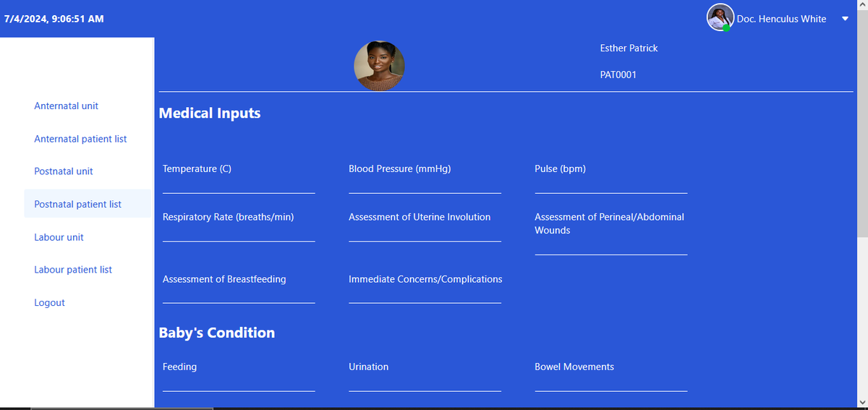Open Anternatal patient list
Screen dimensions: 868x410
tap(80, 139)
